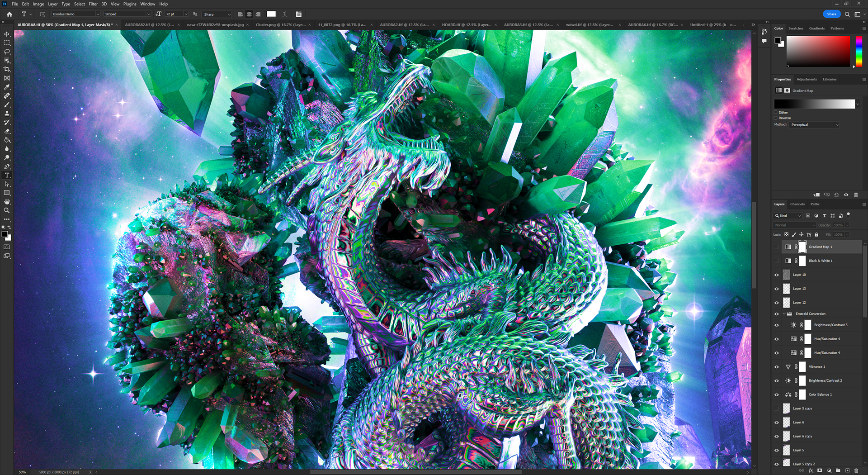
Task: Select the History Brush tool
Action: pos(7,122)
